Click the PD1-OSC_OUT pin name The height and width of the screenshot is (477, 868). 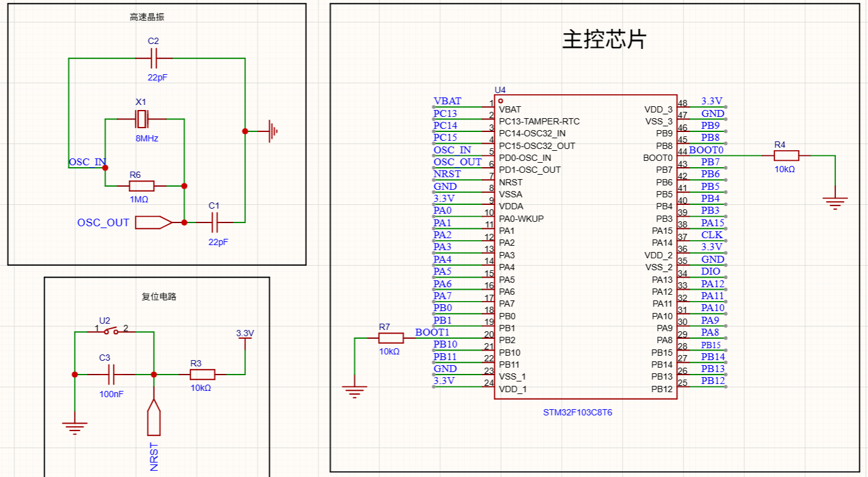pos(530,170)
